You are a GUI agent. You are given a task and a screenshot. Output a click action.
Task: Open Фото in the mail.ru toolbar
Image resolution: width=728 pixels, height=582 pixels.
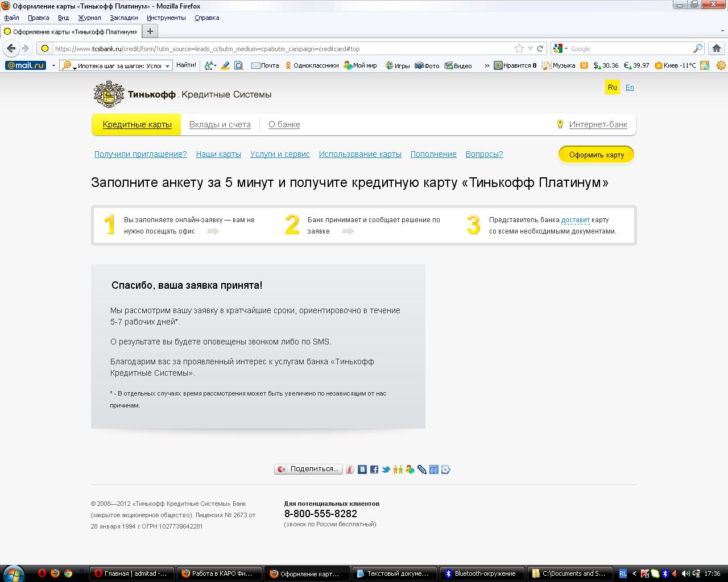click(x=427, y=65)
